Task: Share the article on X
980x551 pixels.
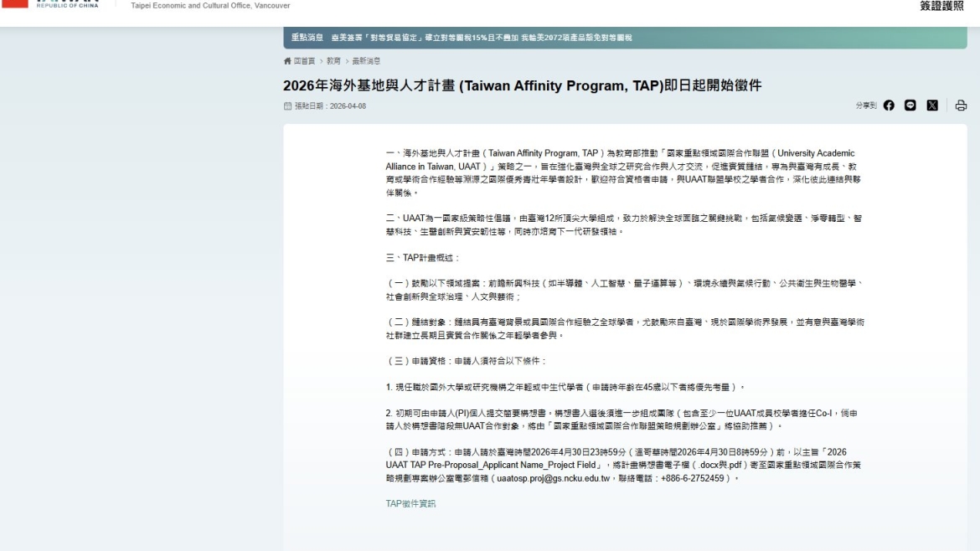Action: 932,106
